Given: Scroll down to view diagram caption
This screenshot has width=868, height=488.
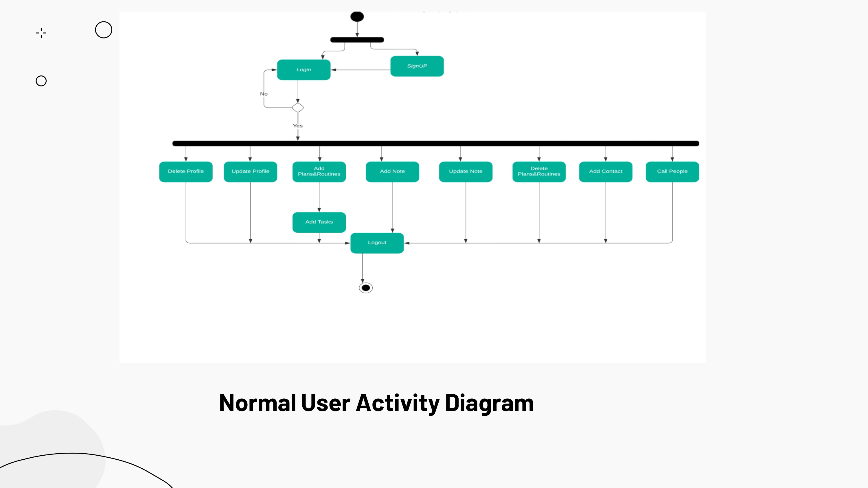Looking at the screenshot, I should tap(376, 403).
